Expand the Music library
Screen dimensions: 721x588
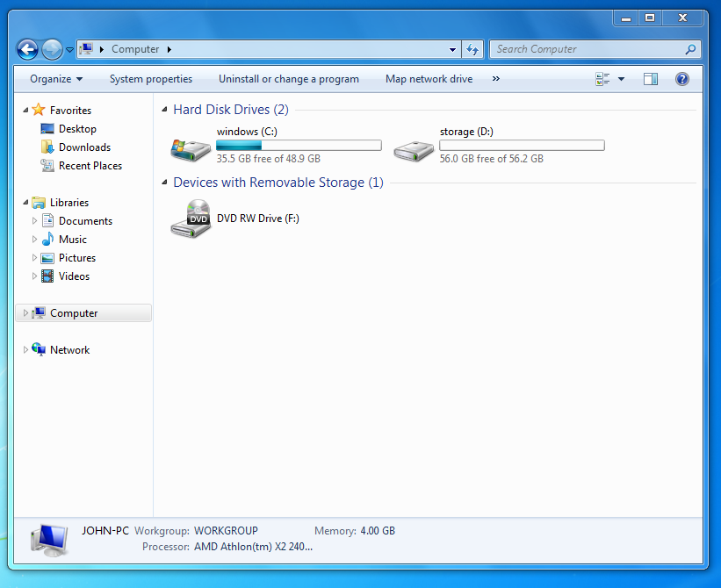pos(34,240)
